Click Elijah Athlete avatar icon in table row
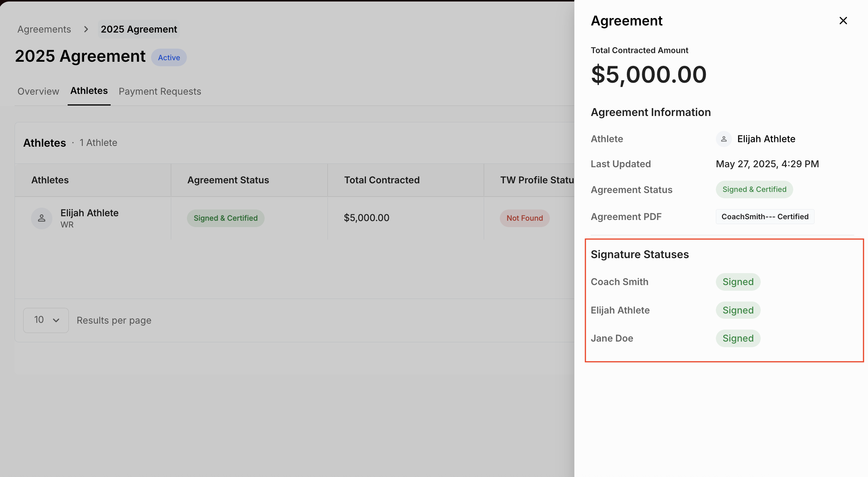 pyautogui.click(x=41, y=218)
